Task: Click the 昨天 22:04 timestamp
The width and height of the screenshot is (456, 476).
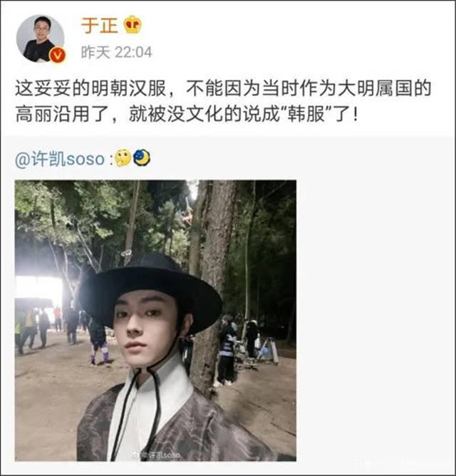Action: [117, 53]
